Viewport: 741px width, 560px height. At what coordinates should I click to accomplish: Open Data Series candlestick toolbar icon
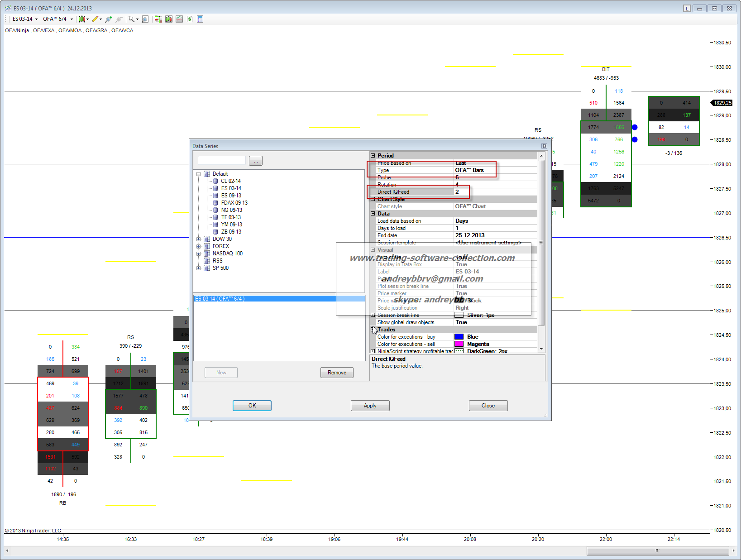[x=169, y=19]
